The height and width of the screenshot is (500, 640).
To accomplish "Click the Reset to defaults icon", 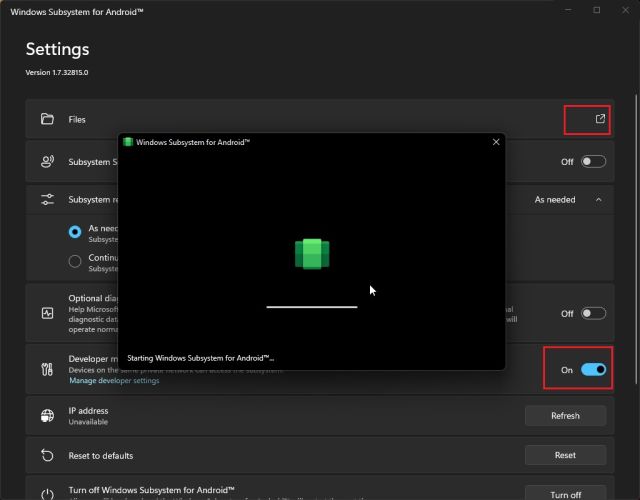I will click(x=47, y=455).
